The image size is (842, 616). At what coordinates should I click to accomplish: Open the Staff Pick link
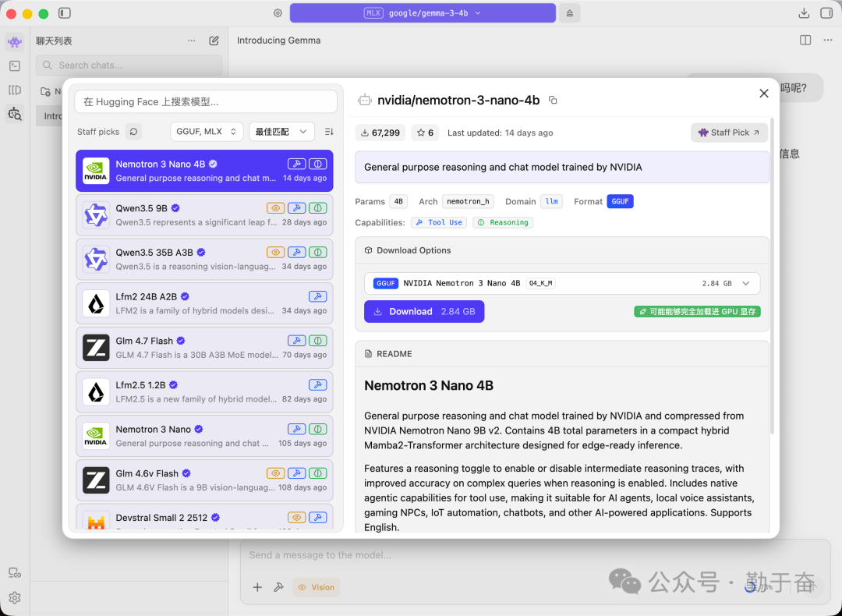[729, 133]
